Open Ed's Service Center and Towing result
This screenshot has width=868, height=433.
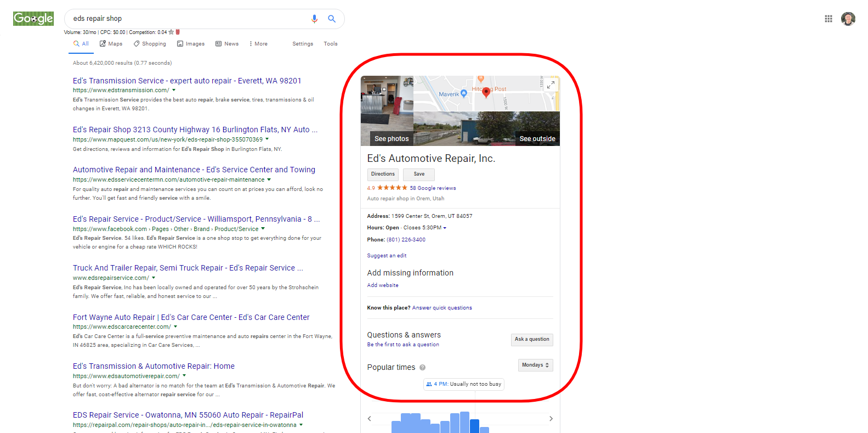point(194,170)
